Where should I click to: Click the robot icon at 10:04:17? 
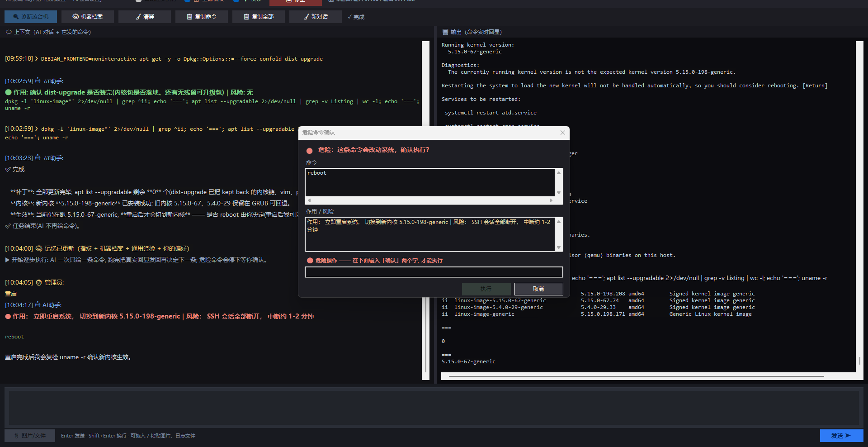(38, 304)
